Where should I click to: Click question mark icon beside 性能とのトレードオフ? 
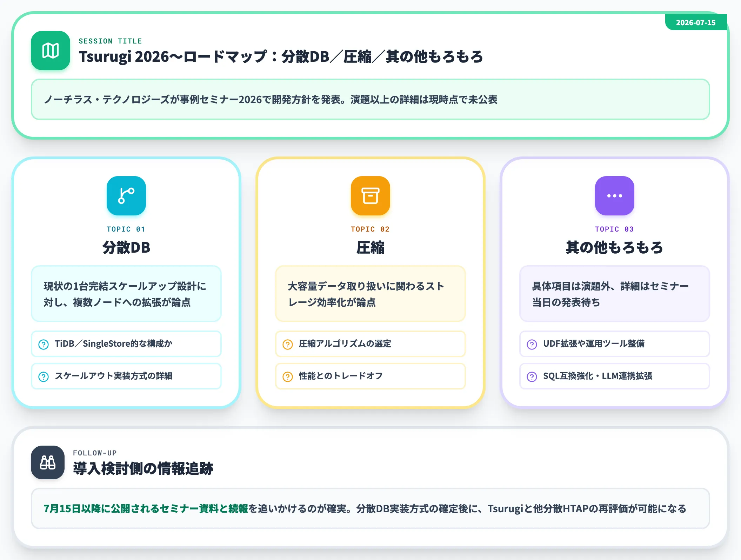coord(288,376)
